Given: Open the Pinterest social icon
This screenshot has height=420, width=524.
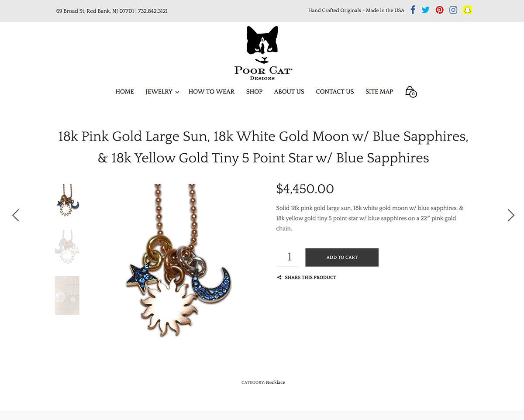Looking at the screenshot, I should pos(439,10).
